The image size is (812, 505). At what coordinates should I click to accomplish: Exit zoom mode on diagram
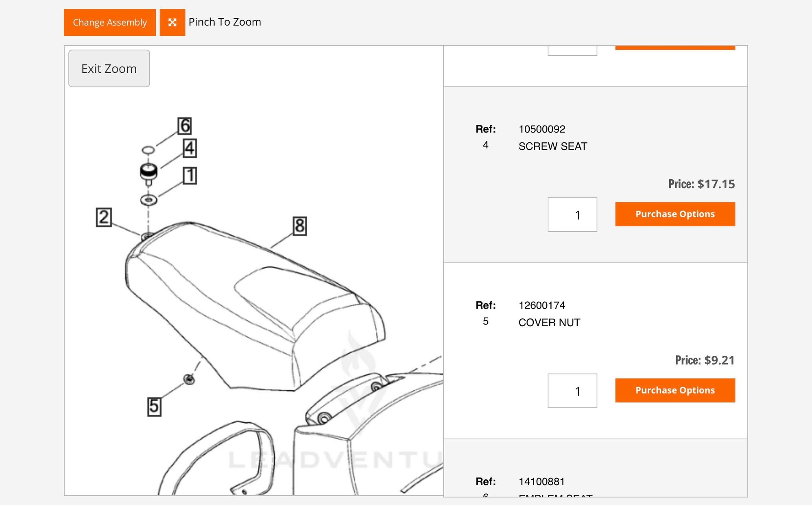point(109,68)
